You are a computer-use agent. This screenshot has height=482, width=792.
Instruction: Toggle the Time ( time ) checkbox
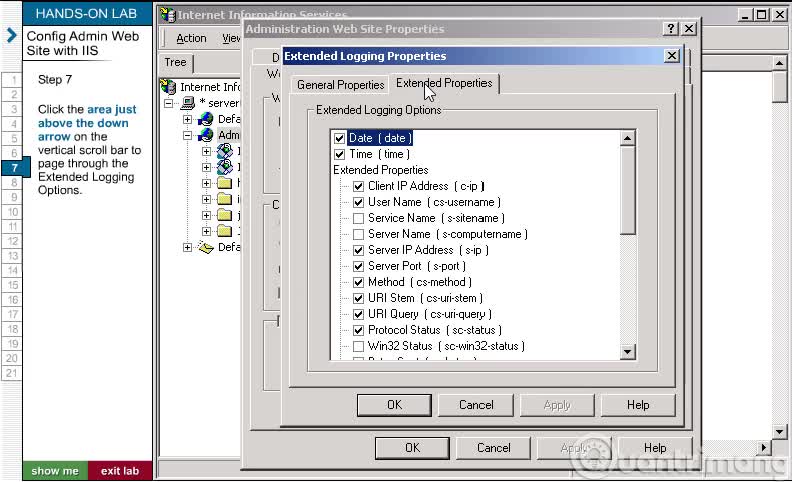[x=339, y=155]
